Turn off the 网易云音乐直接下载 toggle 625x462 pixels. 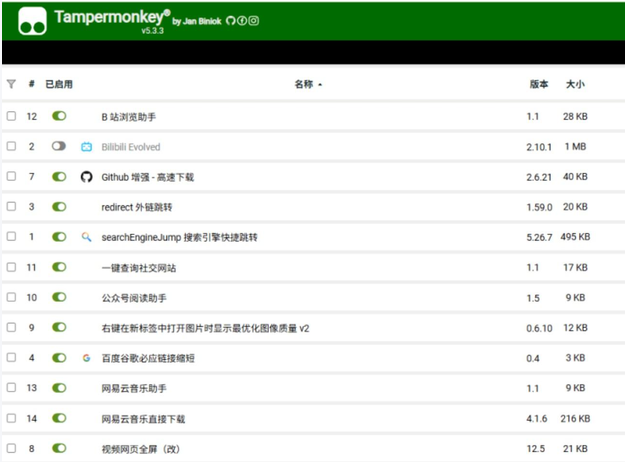pyautogui.click(x=59, y=418)
